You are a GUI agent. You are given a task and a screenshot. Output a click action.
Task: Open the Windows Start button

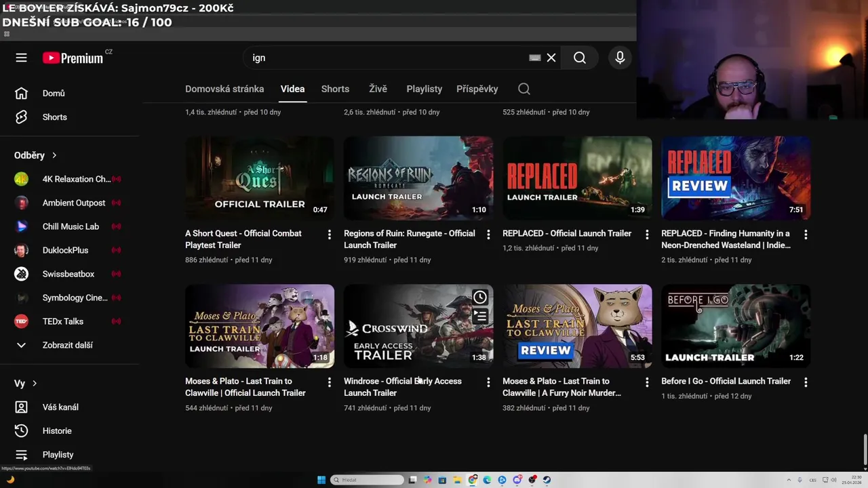click(321, 480)
